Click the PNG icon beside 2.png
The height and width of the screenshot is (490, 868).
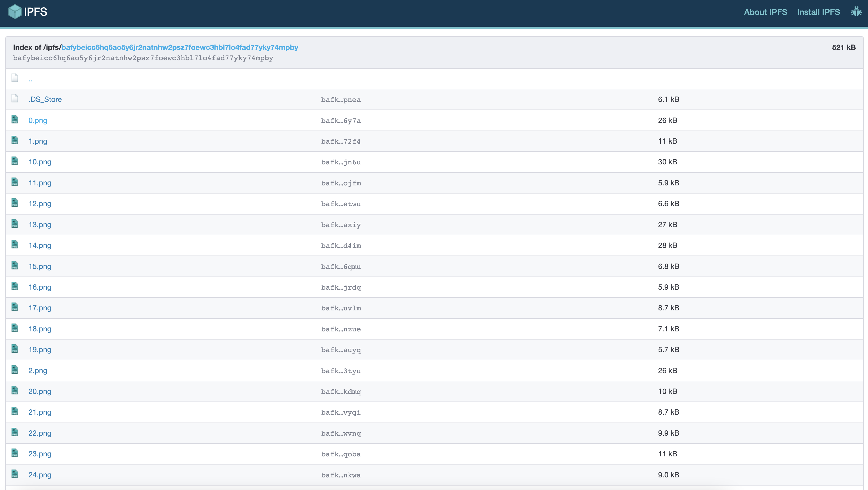click(x=15, y=370)
